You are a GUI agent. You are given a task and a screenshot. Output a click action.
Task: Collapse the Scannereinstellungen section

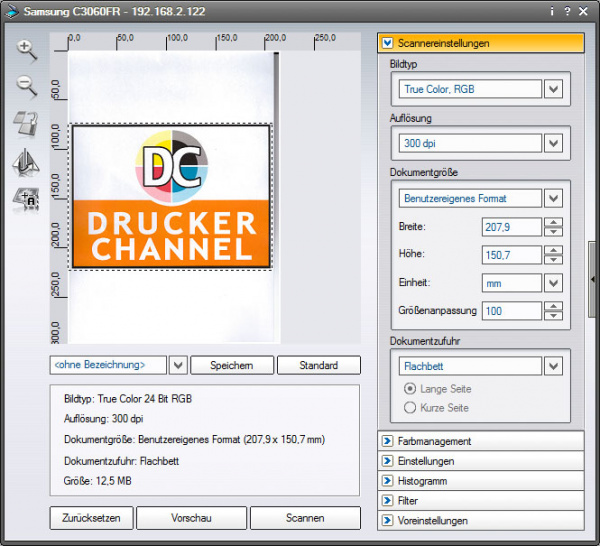(388, 44)
